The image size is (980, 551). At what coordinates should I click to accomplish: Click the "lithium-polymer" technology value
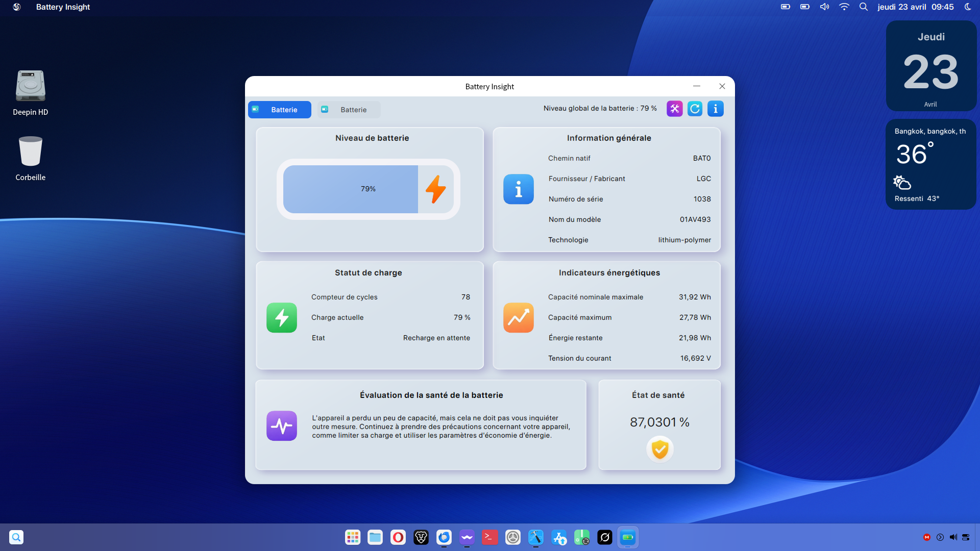click(x=684, y=240)
